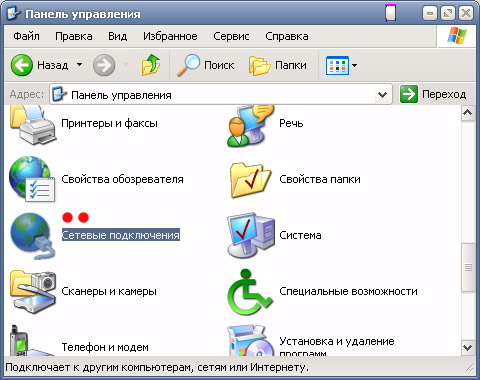Click the Переход go button
The image size is (480, 380).
(x=433, y=94)
